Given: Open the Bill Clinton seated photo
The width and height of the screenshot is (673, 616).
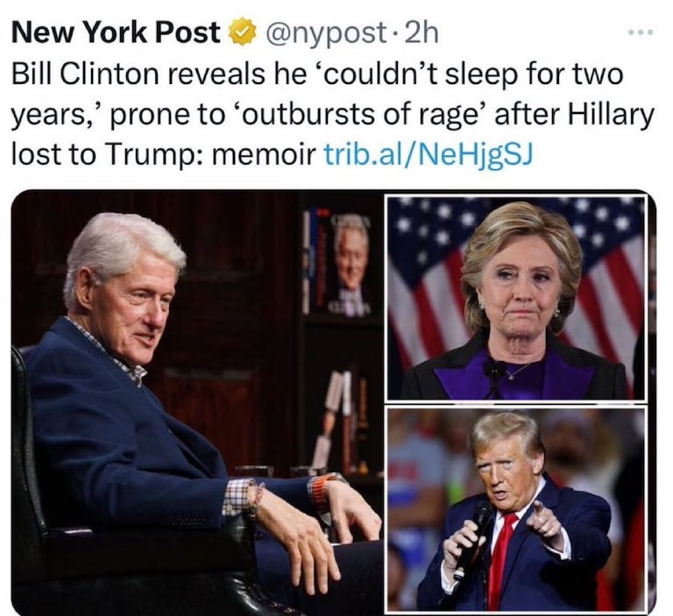Looking at the screenshot, I should tap(197, 403).
